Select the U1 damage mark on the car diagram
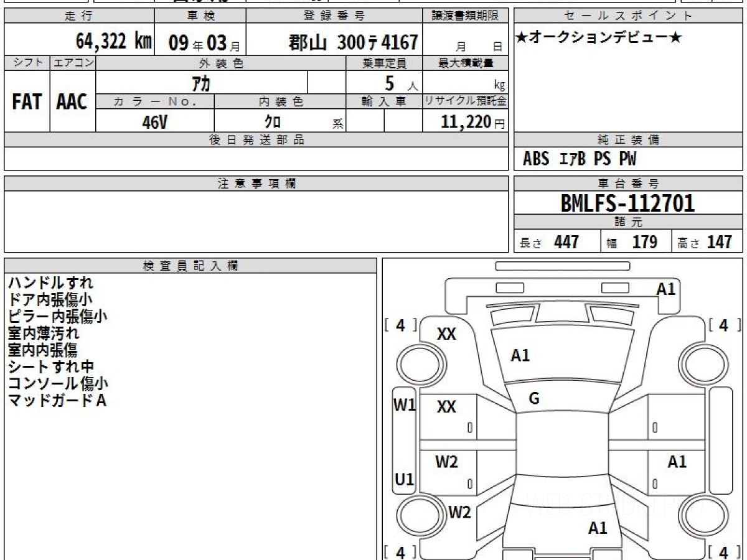The width and height of the screenshot is (747, 560). point(405,479)
